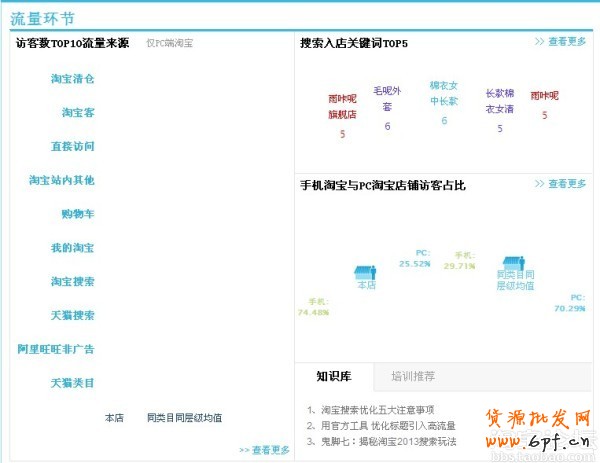Select 淘宝清仓 traffic source
This screenshot has width=600, height=463.
(73, 79)
